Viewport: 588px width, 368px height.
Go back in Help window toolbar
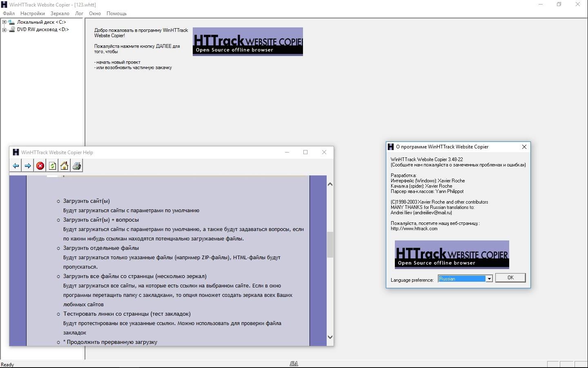click(x=16, y=166)
